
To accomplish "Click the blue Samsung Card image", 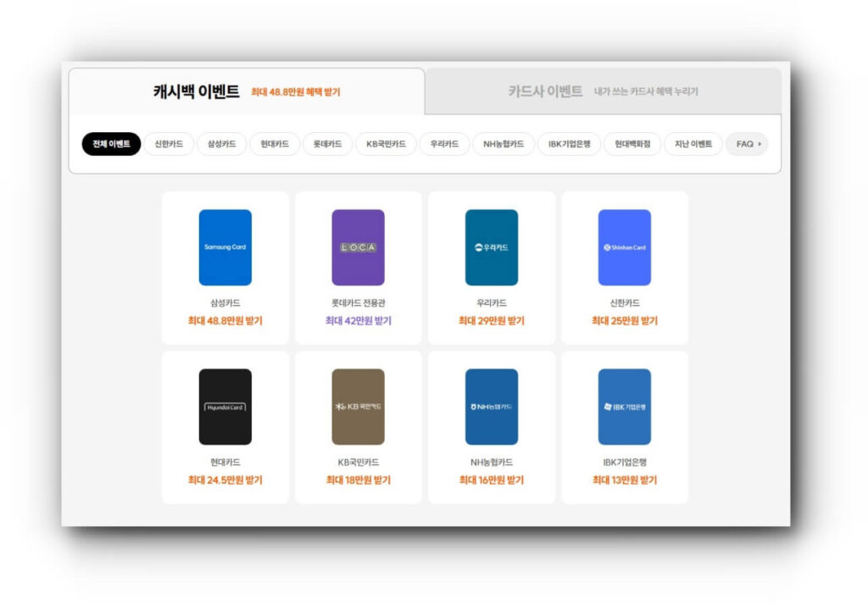I will [x=225, y=247].
